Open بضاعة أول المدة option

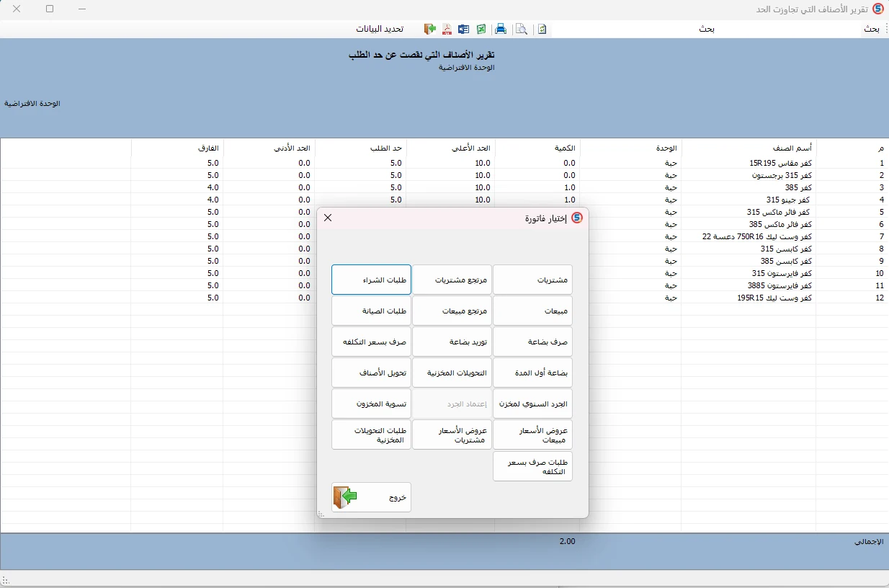[532, 373]
